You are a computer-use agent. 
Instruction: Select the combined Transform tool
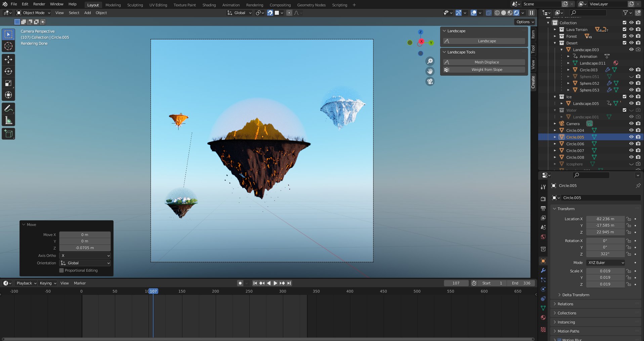(x=8, y=95)
